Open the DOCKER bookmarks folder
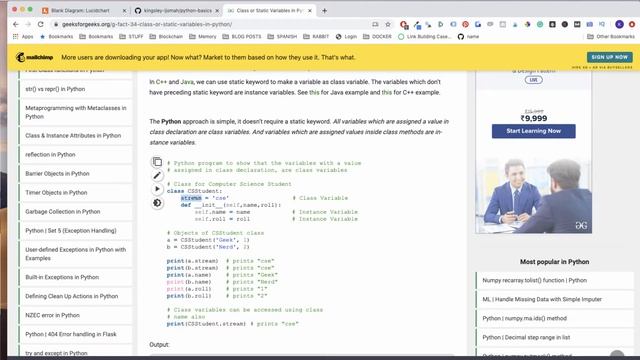 pos(377,37)
